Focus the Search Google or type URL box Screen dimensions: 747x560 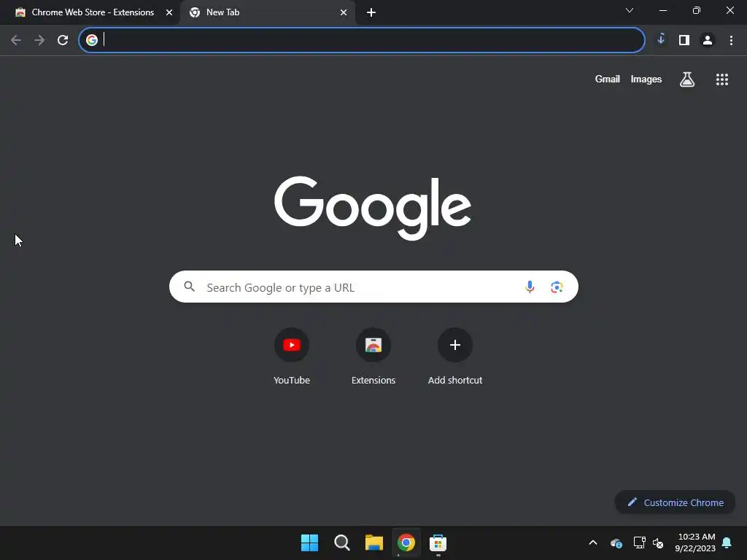tap(373, 287)
